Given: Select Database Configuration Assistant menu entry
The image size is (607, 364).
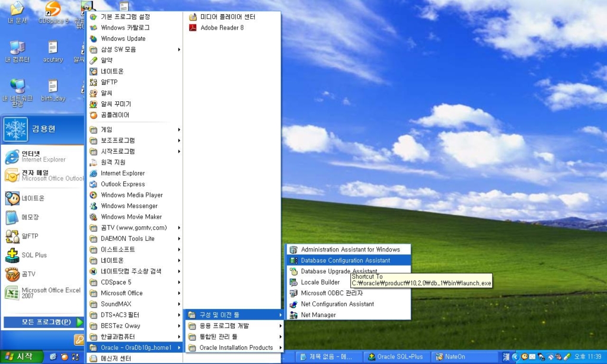Looking at the screenshot, I should (x=349, y=261).
